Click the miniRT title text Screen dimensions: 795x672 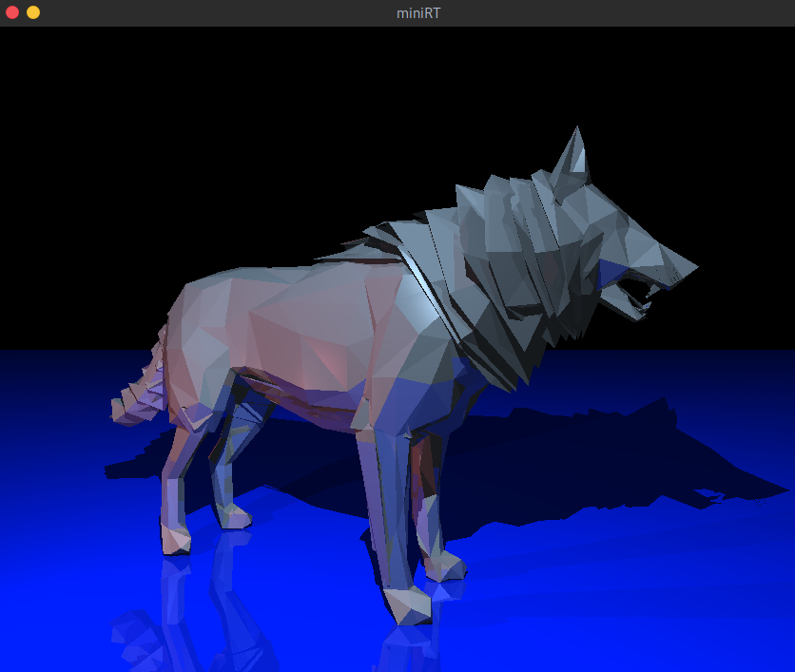tap(418, 13)
